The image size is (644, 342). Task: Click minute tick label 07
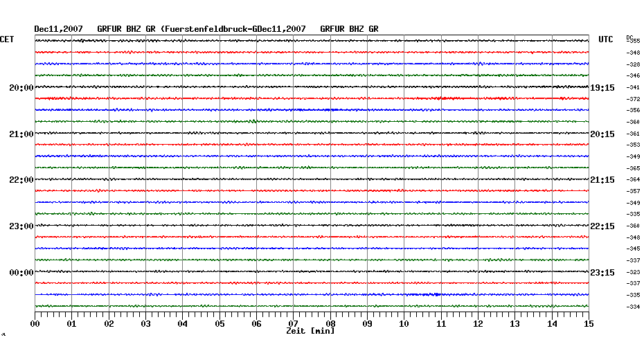pos(293,324)
